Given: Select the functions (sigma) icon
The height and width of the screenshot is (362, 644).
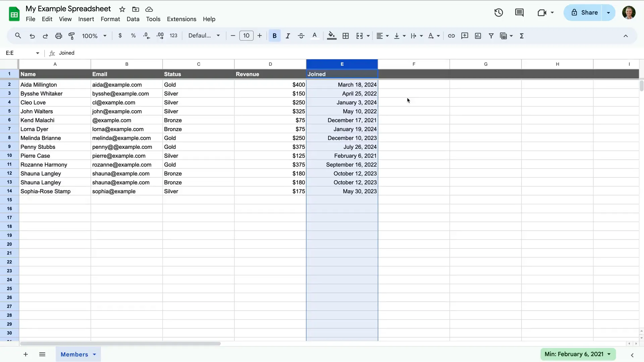Looking at the screenshot, I should pyautogui.click(x=522, y=36).
